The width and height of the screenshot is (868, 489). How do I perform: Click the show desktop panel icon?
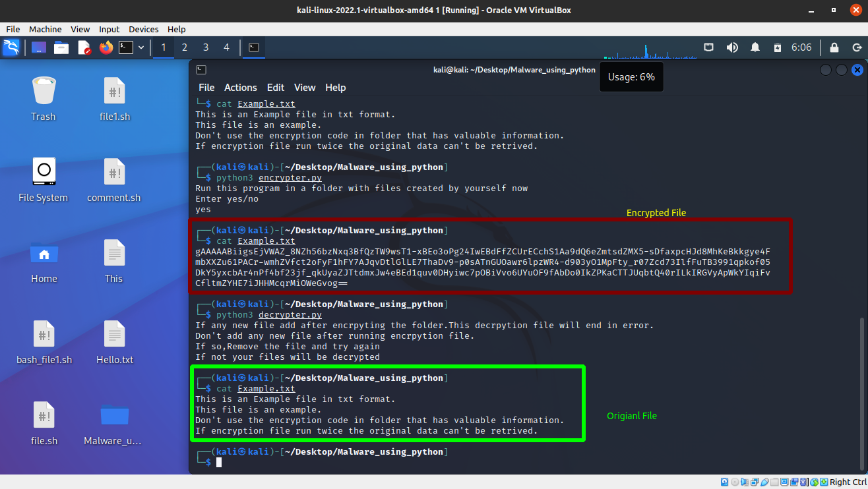[x=39, y=47]
